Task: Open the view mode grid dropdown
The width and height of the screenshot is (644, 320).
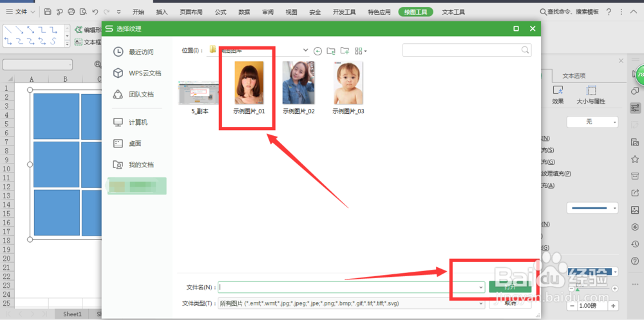Action: (361, 51)
